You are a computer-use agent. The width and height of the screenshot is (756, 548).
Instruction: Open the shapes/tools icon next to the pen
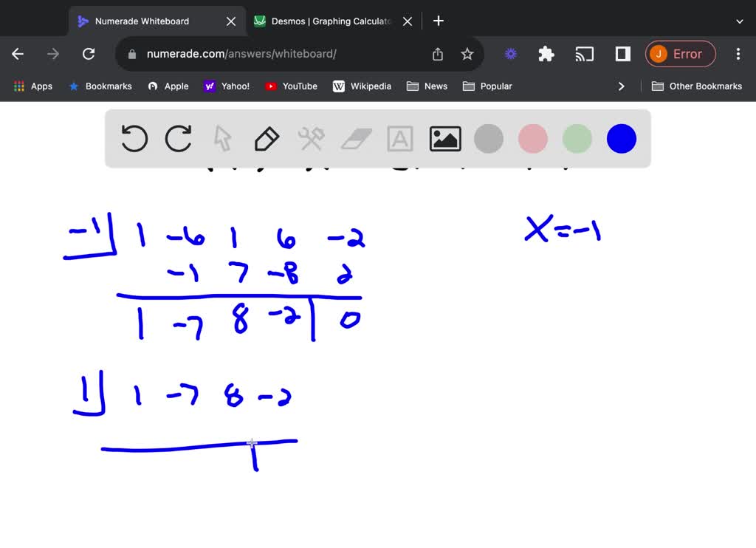pos(311,138)
